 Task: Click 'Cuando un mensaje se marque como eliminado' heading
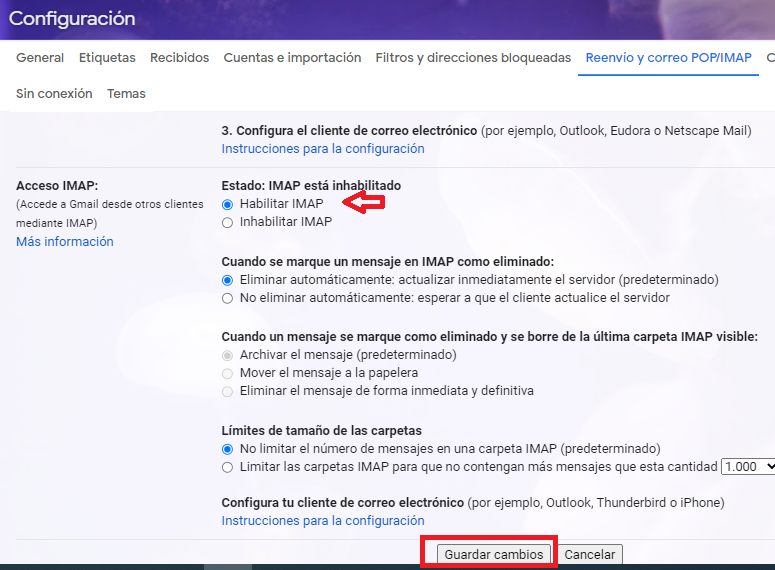point(489,337)
